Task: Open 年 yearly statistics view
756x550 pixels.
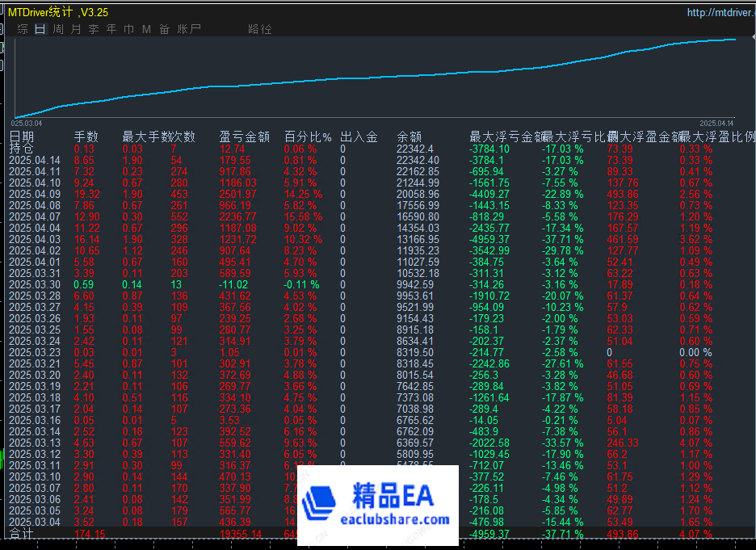Action: click(x=111, y=28)
